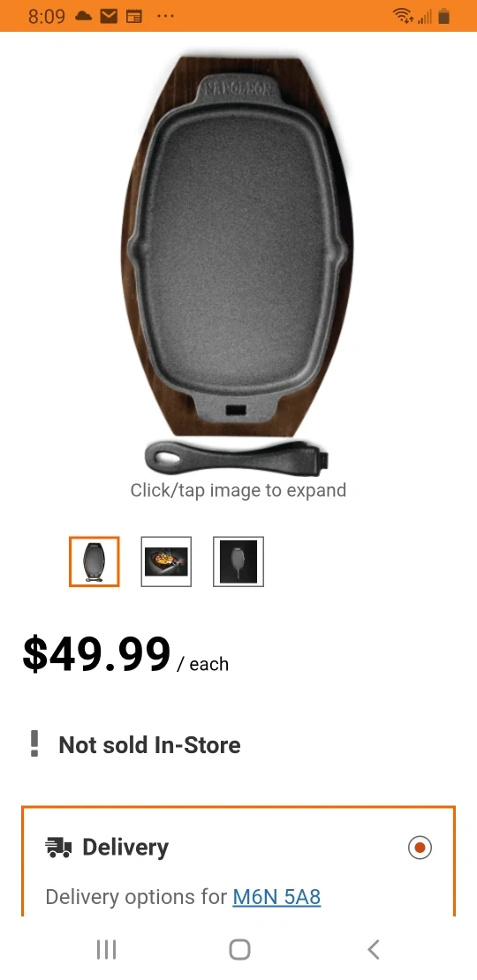Tap the exclamation mark warning icon
The image size is (477, 980).
pyautogui.click(x=34, y=743)
